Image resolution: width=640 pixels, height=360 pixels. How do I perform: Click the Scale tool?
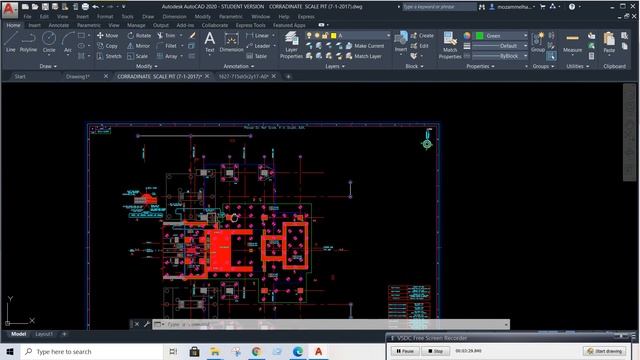(x=137, y=56)
